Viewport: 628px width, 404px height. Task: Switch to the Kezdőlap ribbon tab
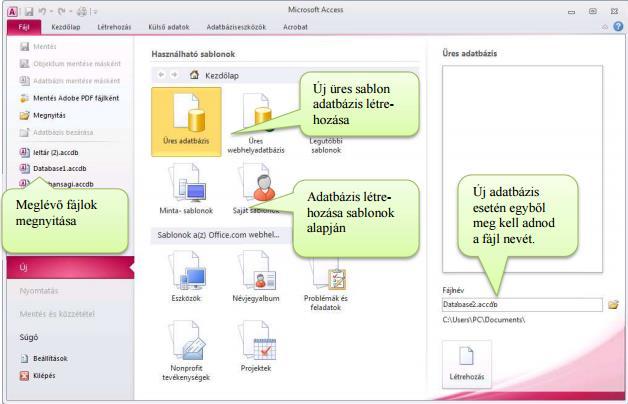point(66,27)
